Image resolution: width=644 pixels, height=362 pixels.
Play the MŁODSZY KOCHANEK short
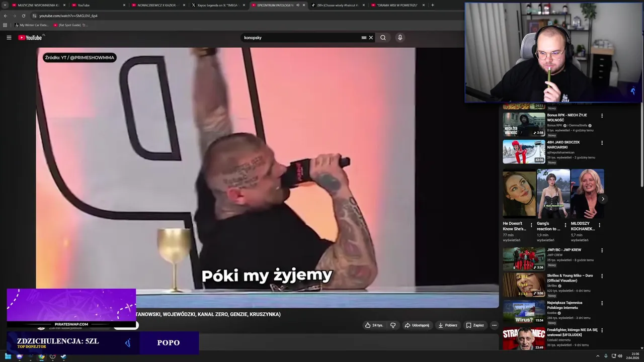click(x=587, y=194)
